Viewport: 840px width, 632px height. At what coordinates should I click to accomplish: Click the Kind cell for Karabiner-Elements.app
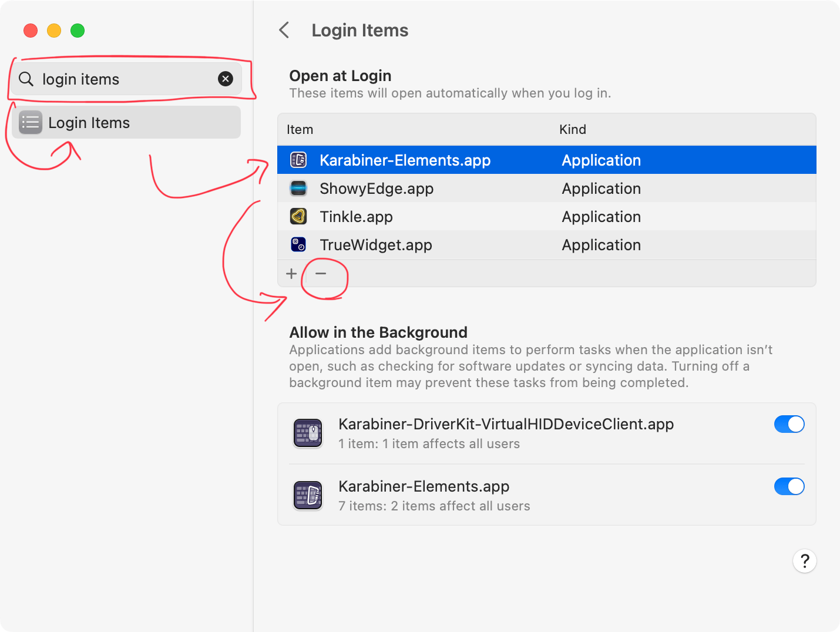pyautogui.click(x=601, y=160)
